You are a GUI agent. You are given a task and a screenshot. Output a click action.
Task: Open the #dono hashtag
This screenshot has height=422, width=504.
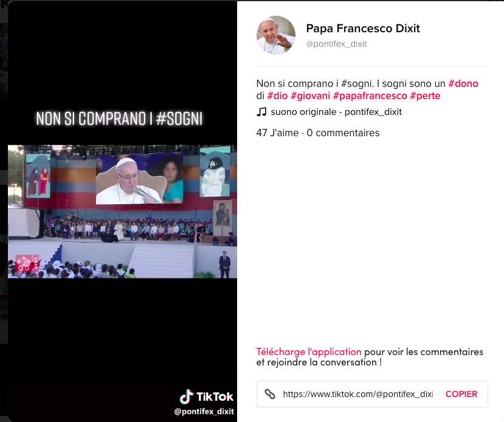463,83
